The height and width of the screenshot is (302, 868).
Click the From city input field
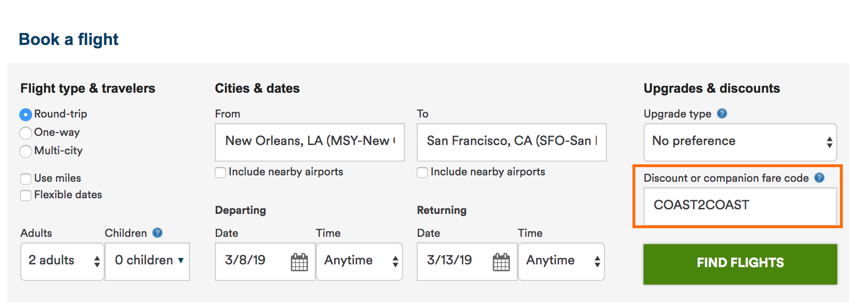[x=309, y=142]
